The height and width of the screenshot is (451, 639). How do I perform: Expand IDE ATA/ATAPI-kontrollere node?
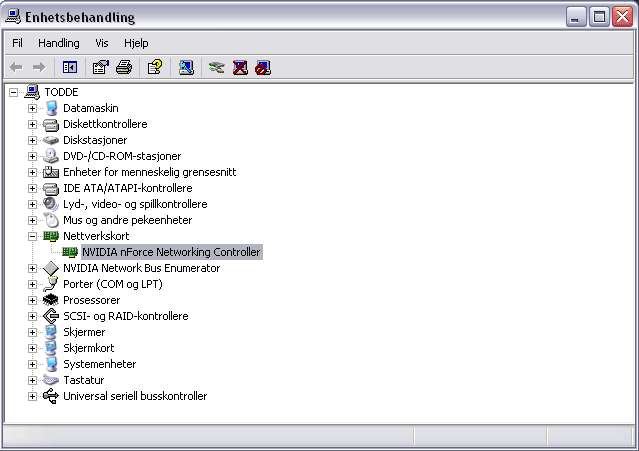(33, 188)
